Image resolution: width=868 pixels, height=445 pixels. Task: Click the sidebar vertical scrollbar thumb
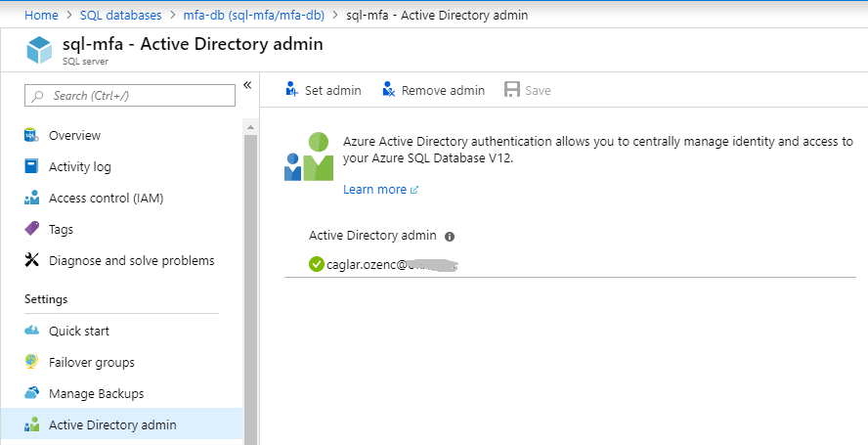coord(250,289)
